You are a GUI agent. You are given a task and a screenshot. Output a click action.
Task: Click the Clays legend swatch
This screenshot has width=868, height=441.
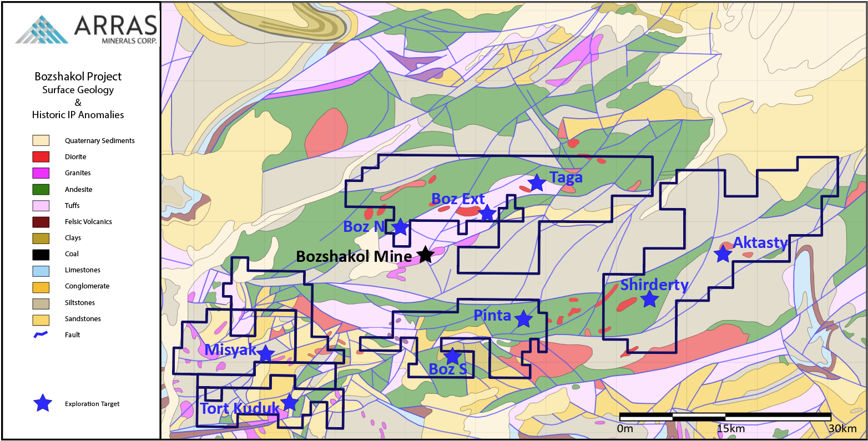coord(41,237)
